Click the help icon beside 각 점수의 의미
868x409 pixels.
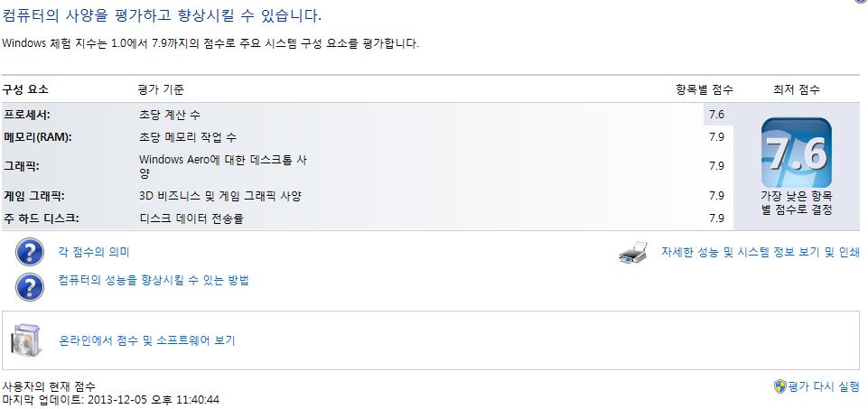tap(30, 253)
